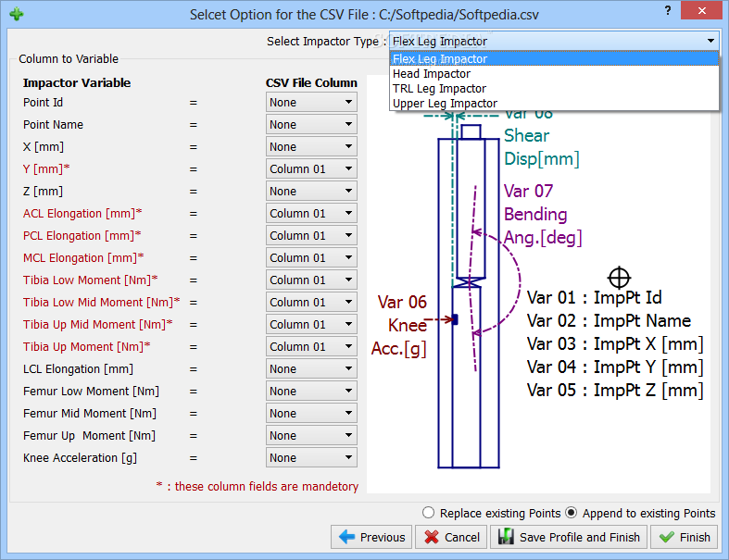Click the green checkmark on Finish

[x=667, y=537]
